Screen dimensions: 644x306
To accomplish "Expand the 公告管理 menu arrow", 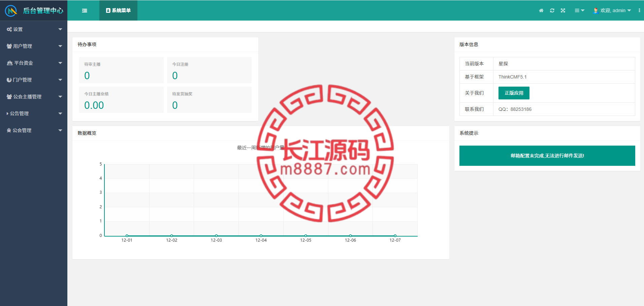I will point(60,114).
